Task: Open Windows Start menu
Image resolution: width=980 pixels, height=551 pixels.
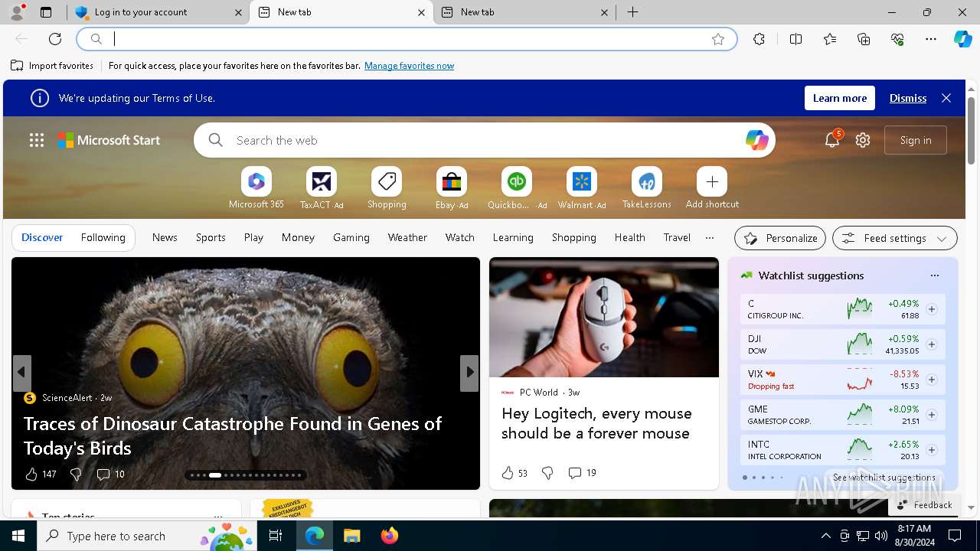Action: [18, 536]
